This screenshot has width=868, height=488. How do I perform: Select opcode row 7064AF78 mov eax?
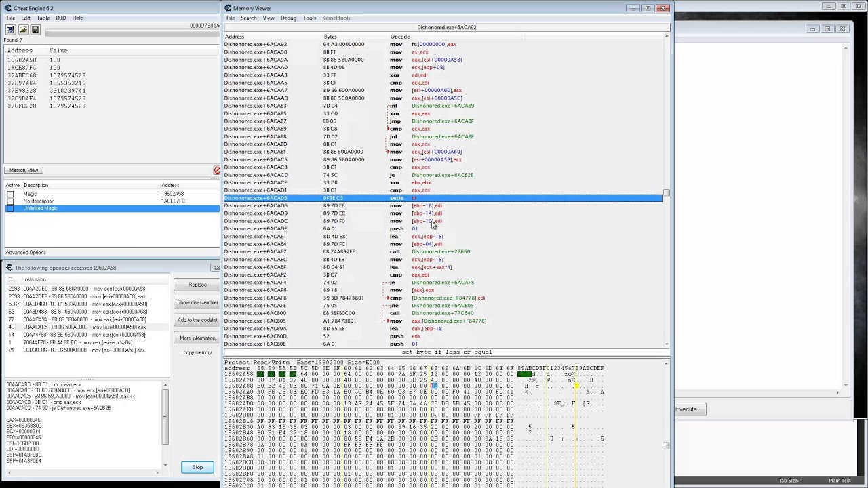[x=87, y=343]
